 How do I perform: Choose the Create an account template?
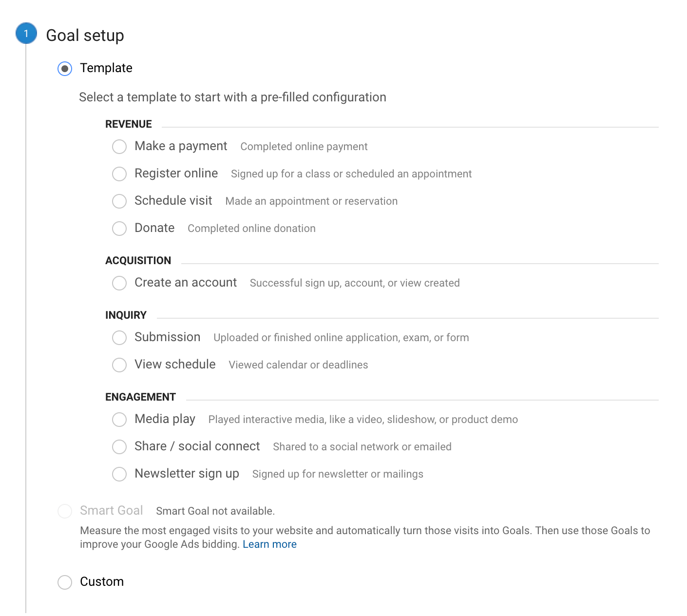click(119, 283)
